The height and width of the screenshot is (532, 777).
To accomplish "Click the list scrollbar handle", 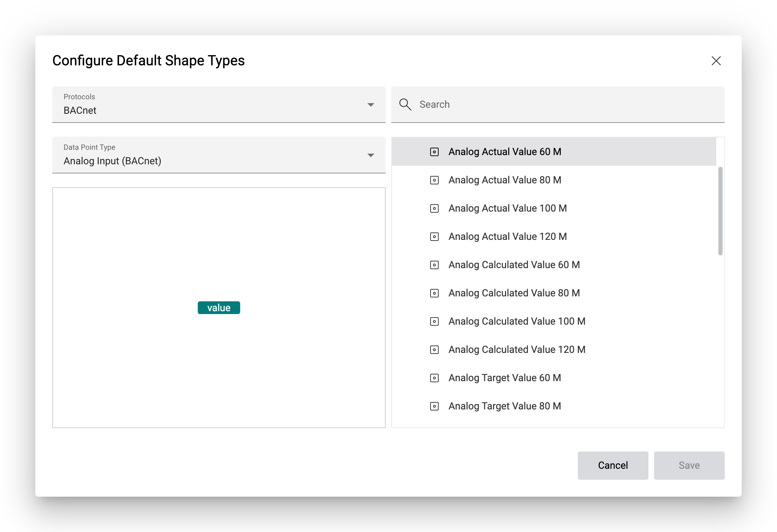I will click(x=720, y=208).
